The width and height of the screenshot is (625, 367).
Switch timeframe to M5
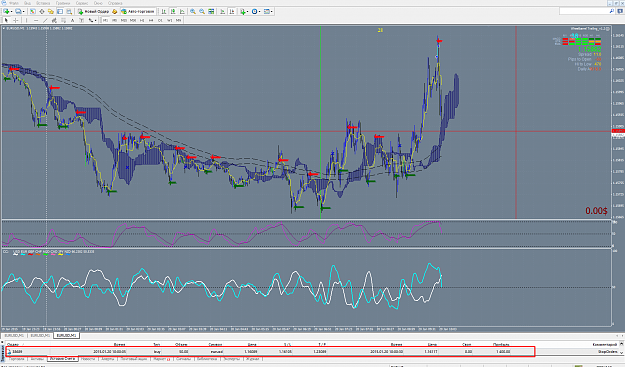(x=114, y=20)
